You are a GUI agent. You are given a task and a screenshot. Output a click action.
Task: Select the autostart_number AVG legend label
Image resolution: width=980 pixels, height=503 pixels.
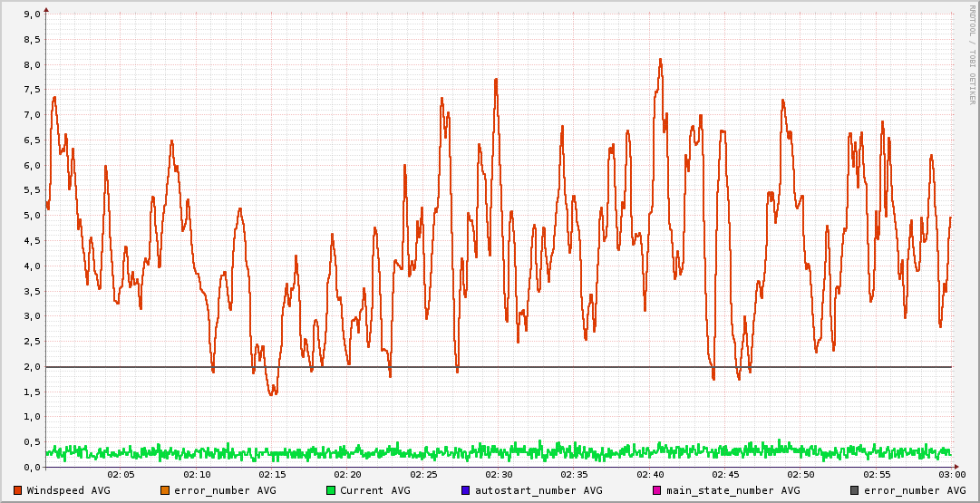539,490
